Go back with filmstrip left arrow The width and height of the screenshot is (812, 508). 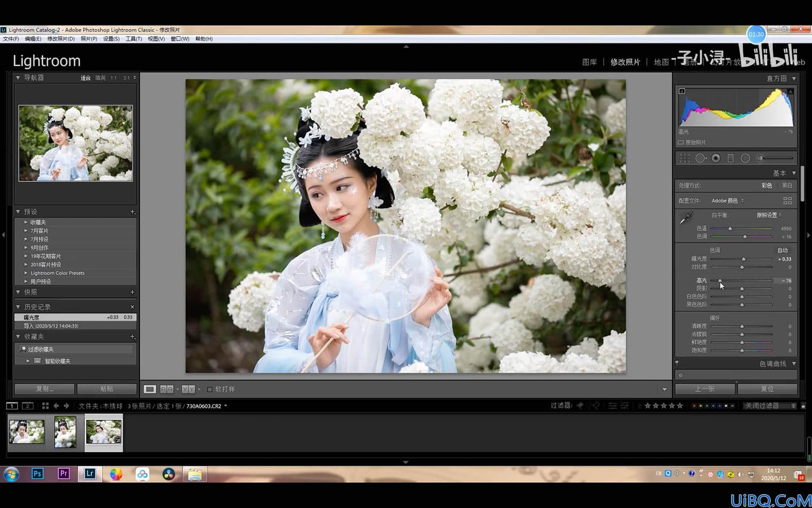tap(56, 406)
